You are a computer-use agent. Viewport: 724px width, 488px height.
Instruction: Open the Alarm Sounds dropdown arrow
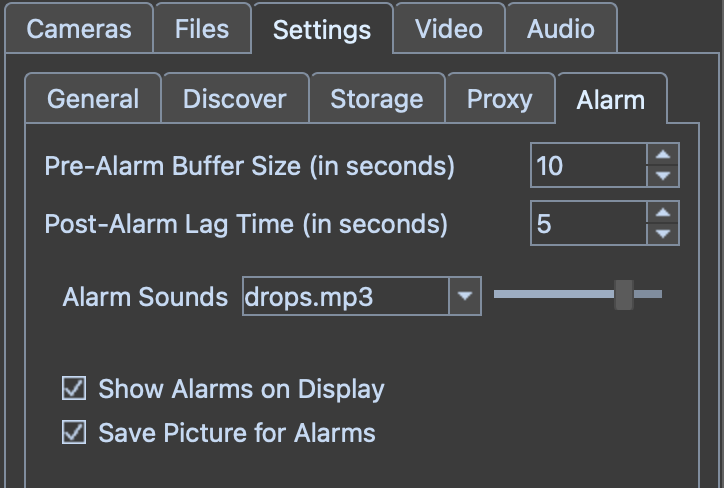[464, 297]
